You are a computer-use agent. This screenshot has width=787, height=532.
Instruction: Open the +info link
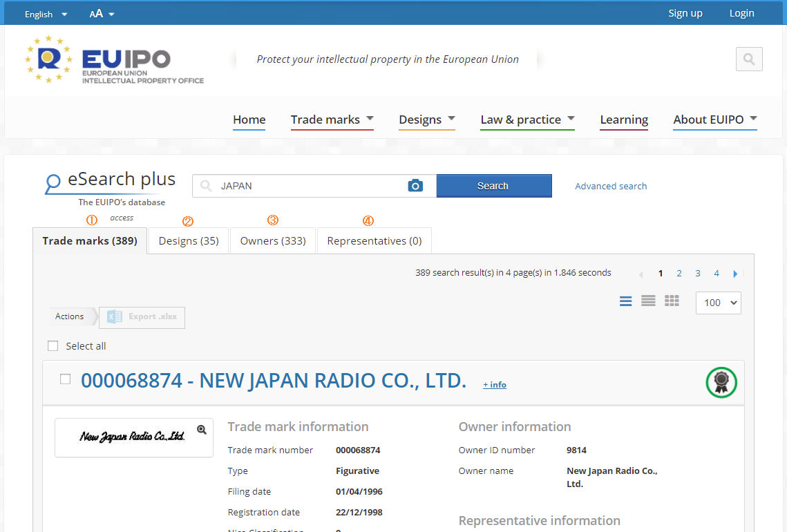(495, 384)
